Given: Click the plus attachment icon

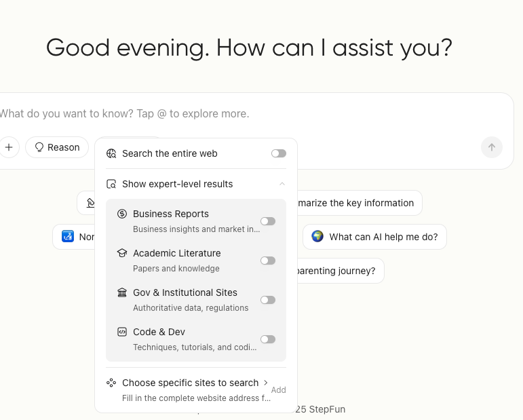Looking at the screenshot, I should click(x=9, y=147).
